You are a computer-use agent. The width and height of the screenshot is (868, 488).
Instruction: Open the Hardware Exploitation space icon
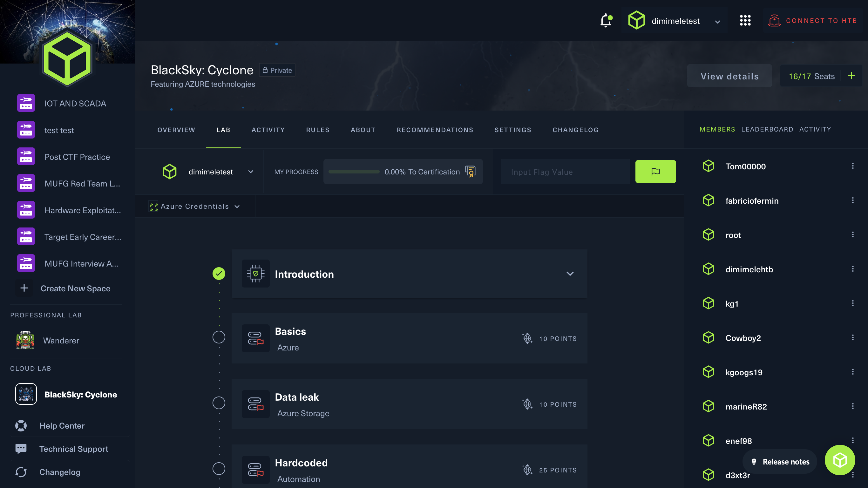(26, 210)
